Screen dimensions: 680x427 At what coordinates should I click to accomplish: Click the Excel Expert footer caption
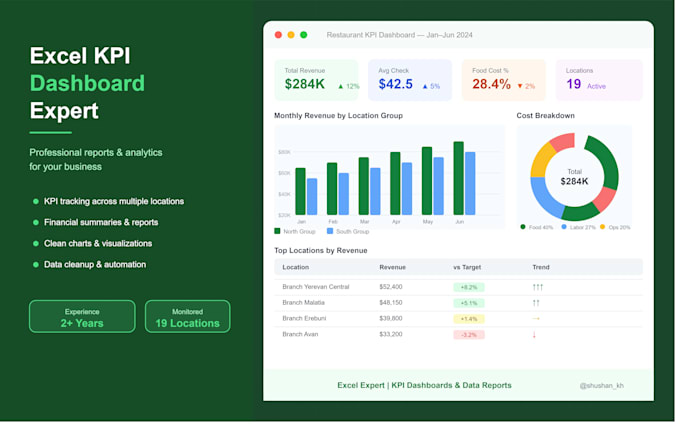424,385
